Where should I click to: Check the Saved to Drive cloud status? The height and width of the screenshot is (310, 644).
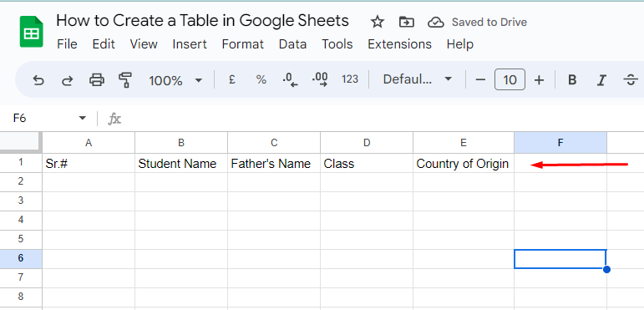click(x=436, y=23)
